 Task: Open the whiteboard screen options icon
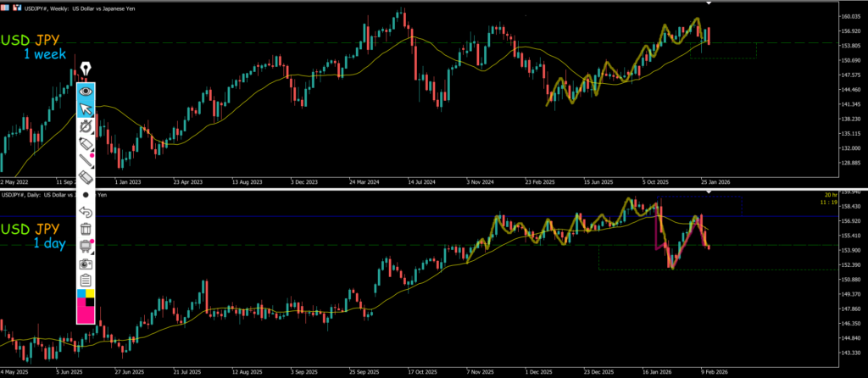pos(86,246)
